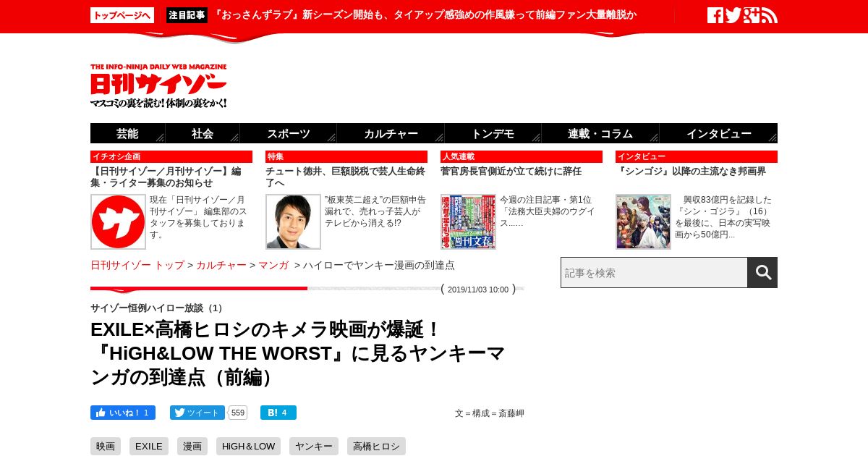
Task: Select the 映画 tag
Action: pos(106,446)
